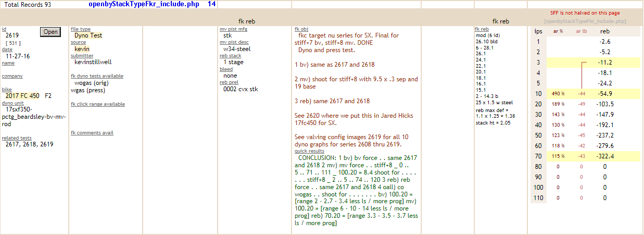Open the "fk comments avail" label
This screenshot has width=644, height=235.
click(x=92, y=133)
